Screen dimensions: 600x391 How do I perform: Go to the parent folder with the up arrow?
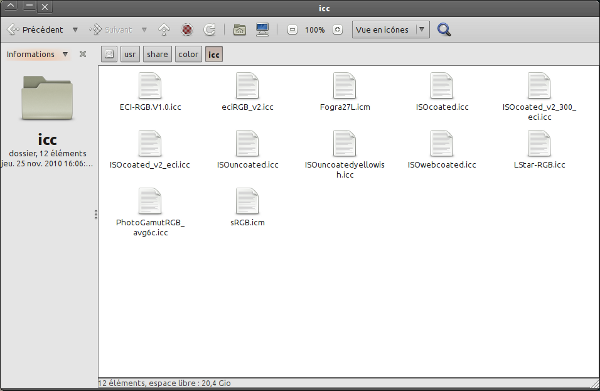coord(164,29)
